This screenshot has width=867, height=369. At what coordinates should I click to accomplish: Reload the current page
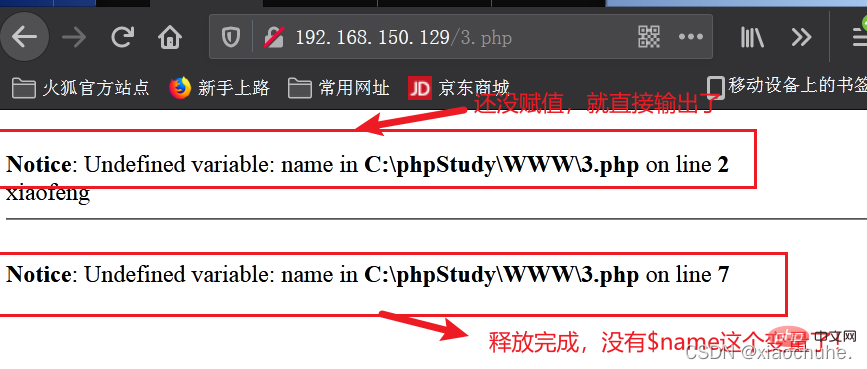[x=122, y=37]
